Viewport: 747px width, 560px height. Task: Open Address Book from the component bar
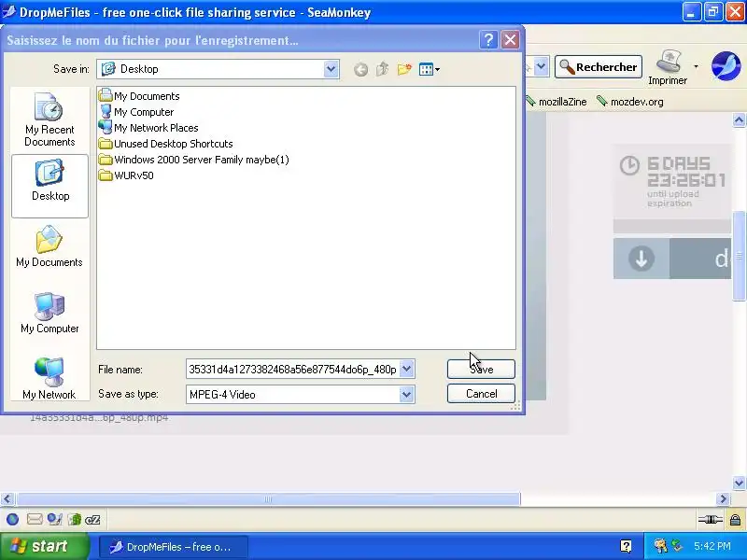pyautogui.click(x=74, y=520)
